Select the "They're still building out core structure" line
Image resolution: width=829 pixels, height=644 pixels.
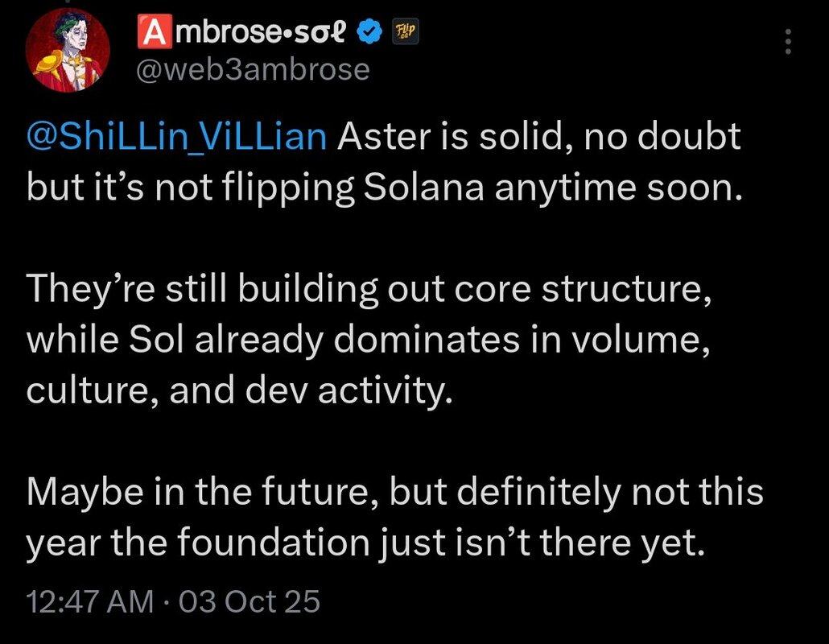369,290
